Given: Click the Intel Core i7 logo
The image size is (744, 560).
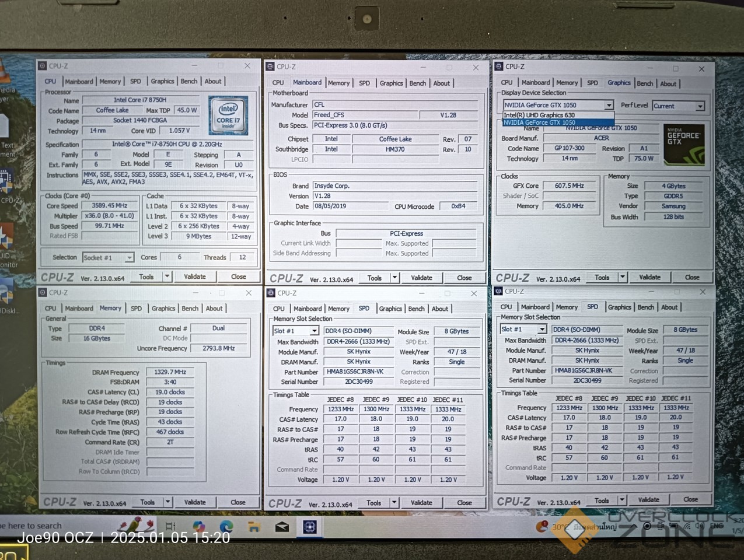Looking at the screenshot, I should click(x=228, y=116).
